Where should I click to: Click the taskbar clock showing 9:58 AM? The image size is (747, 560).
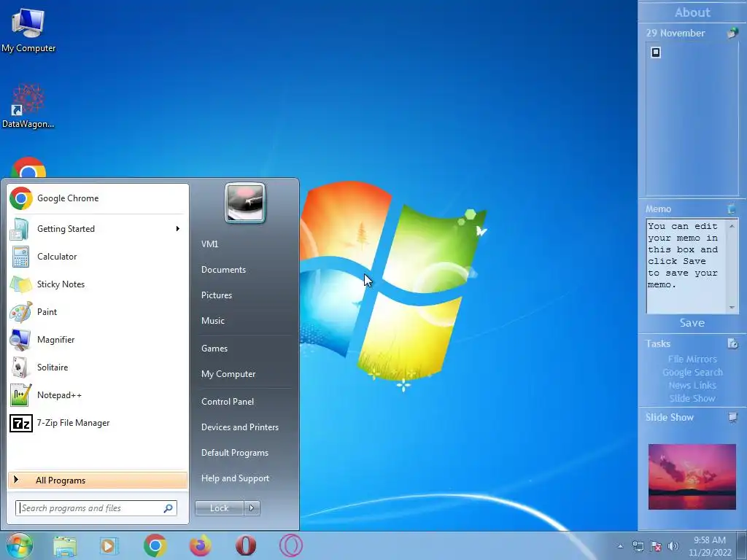[710, 546]
